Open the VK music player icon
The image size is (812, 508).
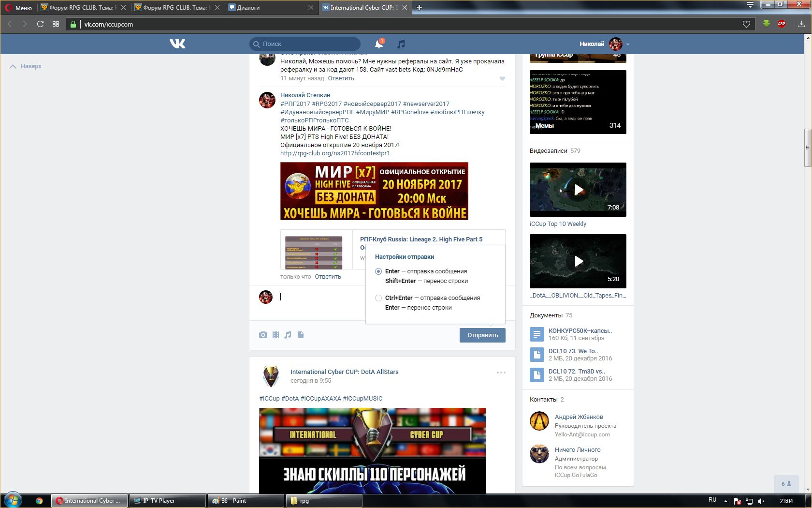coord(401,44)
